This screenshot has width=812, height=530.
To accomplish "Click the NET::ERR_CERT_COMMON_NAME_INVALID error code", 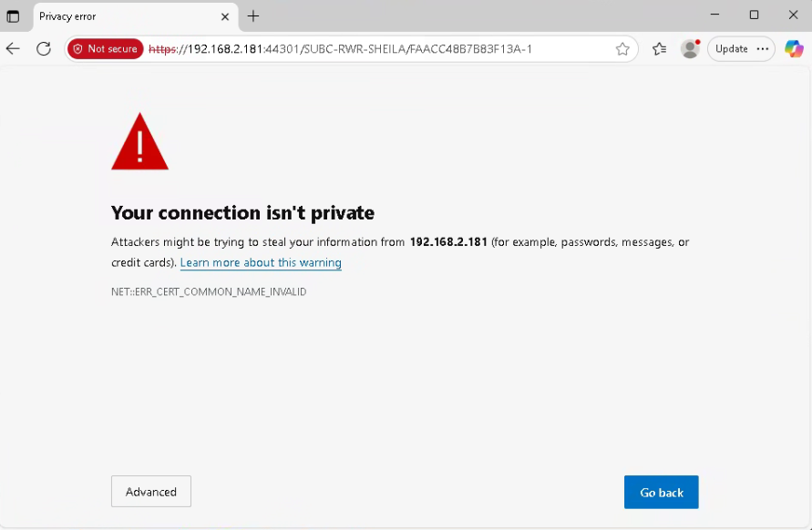I will tap(209, 292).
